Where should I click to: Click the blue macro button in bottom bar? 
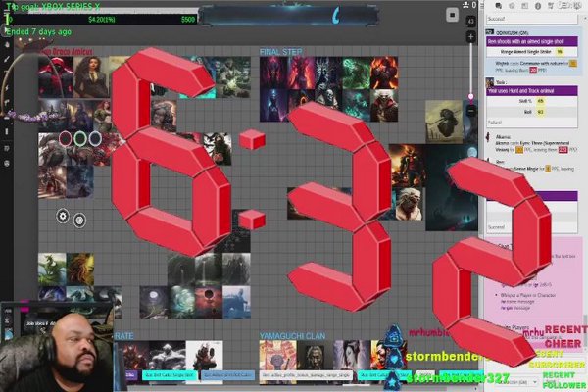coord(227,374)
